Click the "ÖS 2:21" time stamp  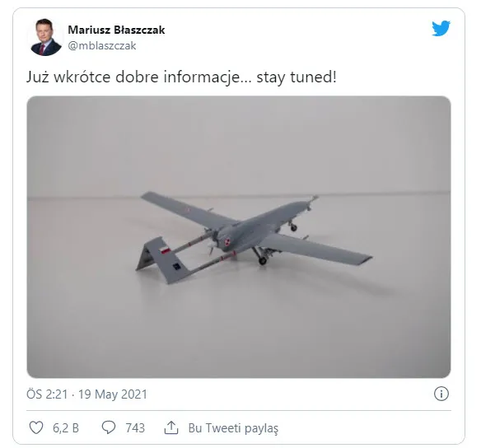47,394
